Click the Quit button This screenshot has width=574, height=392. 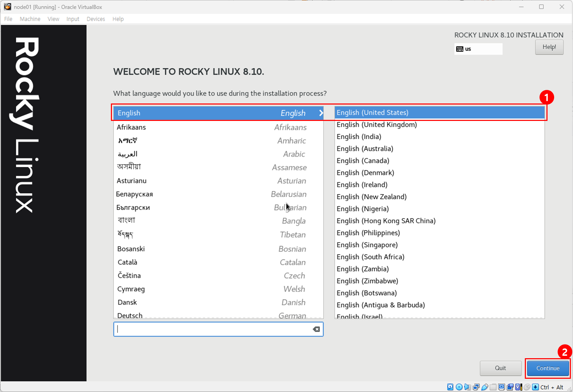[x=500, y=368]
